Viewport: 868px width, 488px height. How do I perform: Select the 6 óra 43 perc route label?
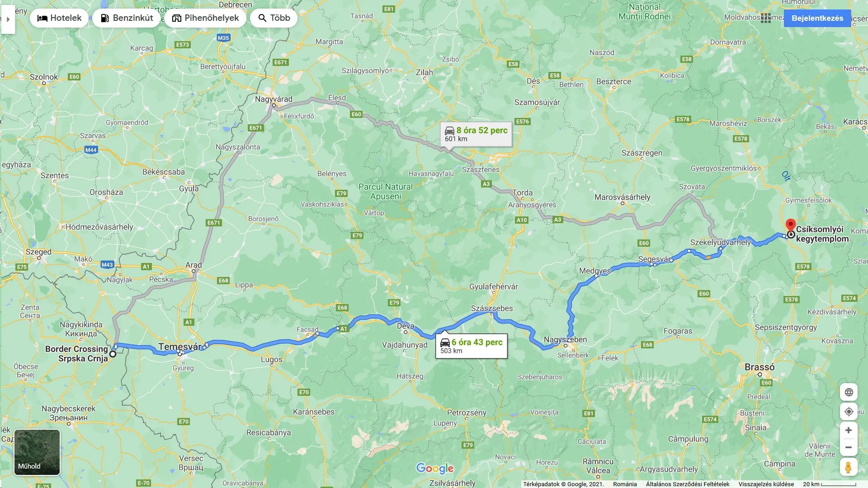pos(472,346)
